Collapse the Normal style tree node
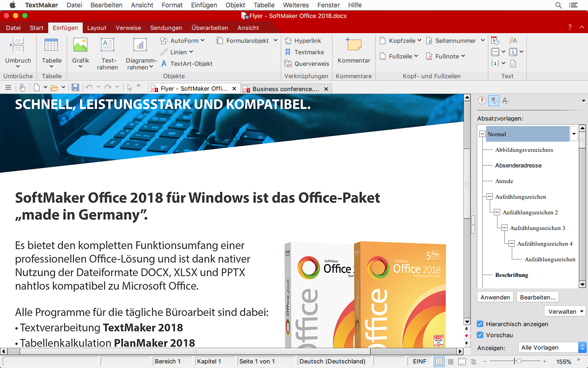This screenshot has height=368, width=588. tap(482, 134)
